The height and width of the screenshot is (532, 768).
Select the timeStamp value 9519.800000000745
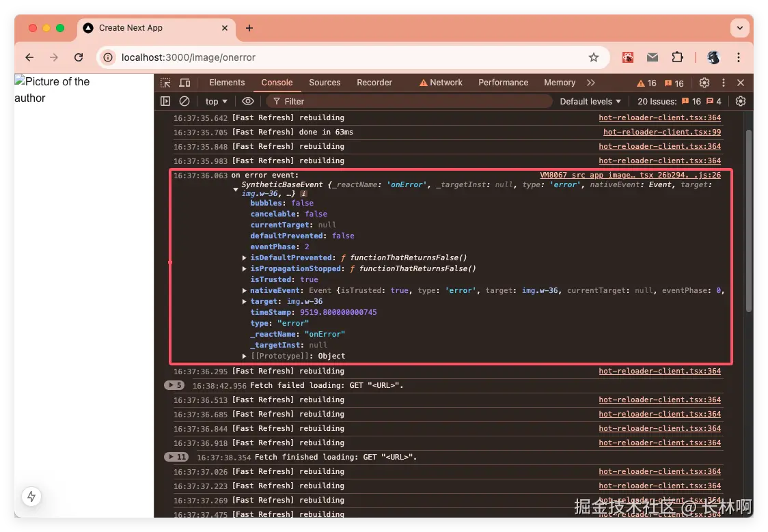point(338,312)
